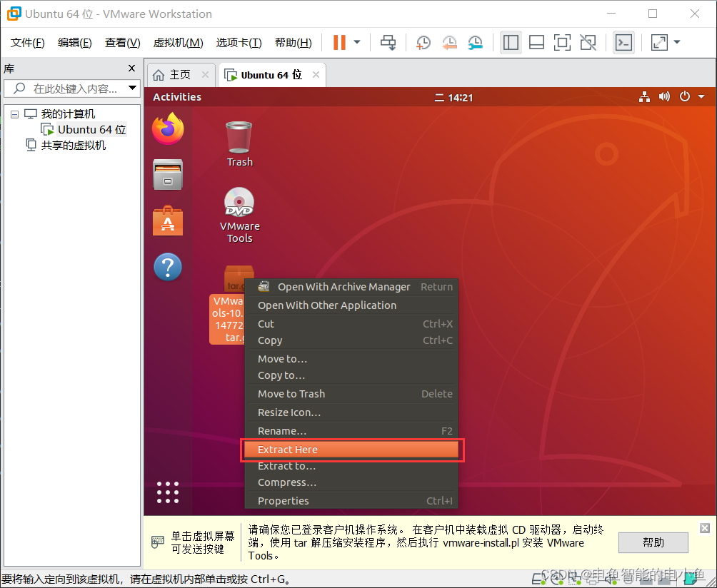717x588 pixels.
Task: Open the Files manager from the dock
Action: tap(168, 174)
